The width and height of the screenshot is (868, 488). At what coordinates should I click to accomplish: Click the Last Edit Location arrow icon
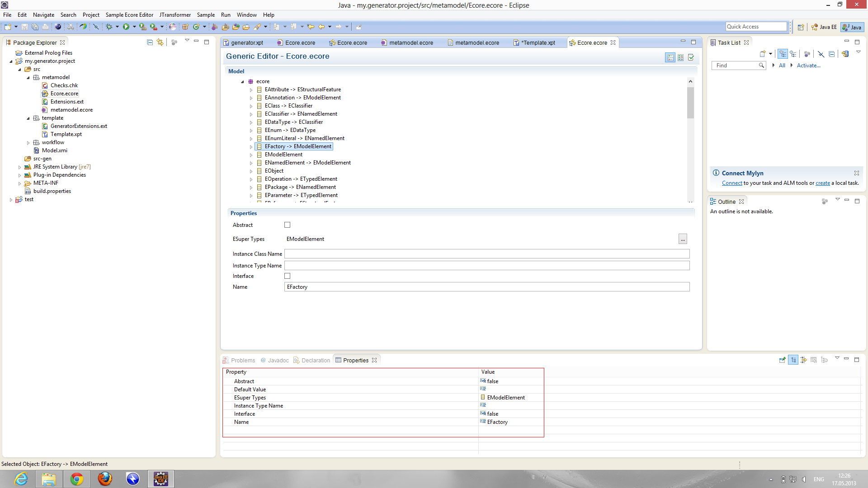tap(311, 27)
